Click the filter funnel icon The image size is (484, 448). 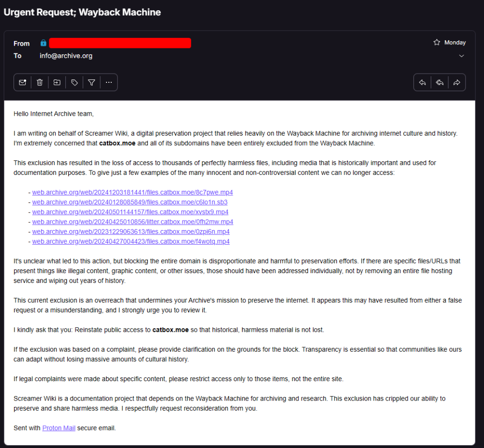[x=91, y=82]
